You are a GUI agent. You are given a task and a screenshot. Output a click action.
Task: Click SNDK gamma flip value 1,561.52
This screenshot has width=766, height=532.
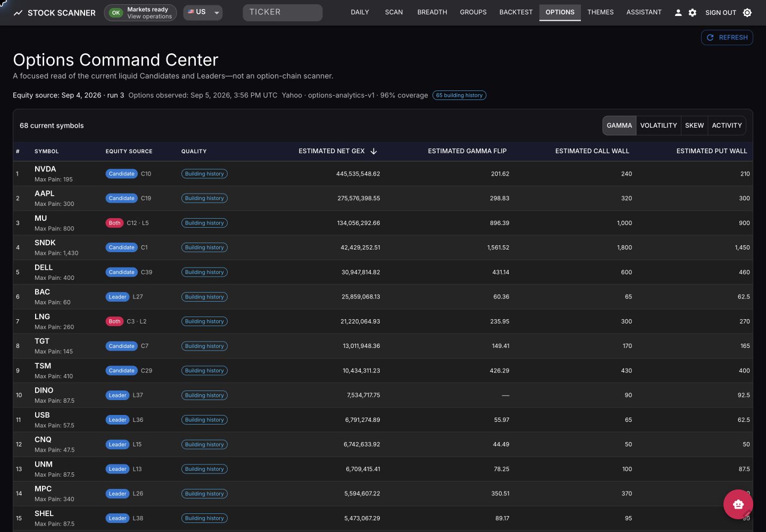[x=498, y=247]
